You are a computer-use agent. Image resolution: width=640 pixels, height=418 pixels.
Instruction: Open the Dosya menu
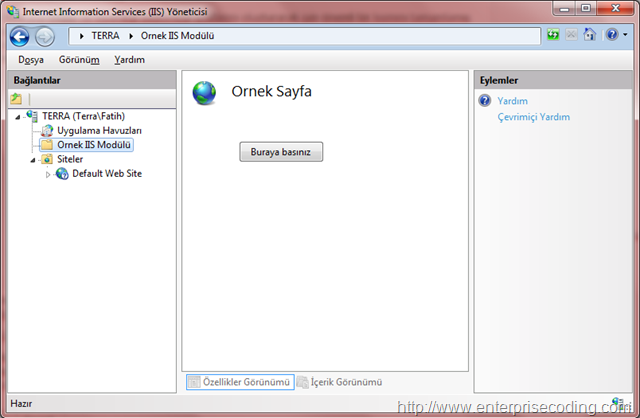pos(31,60)
